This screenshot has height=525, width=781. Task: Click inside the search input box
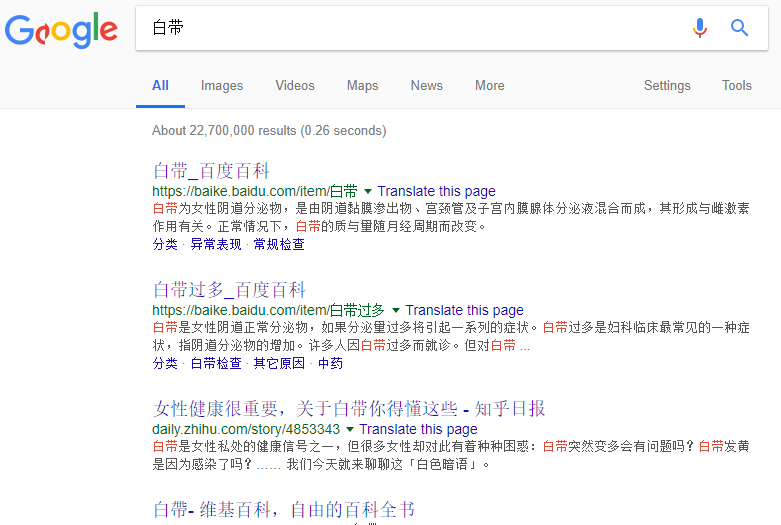coord(400,28)
